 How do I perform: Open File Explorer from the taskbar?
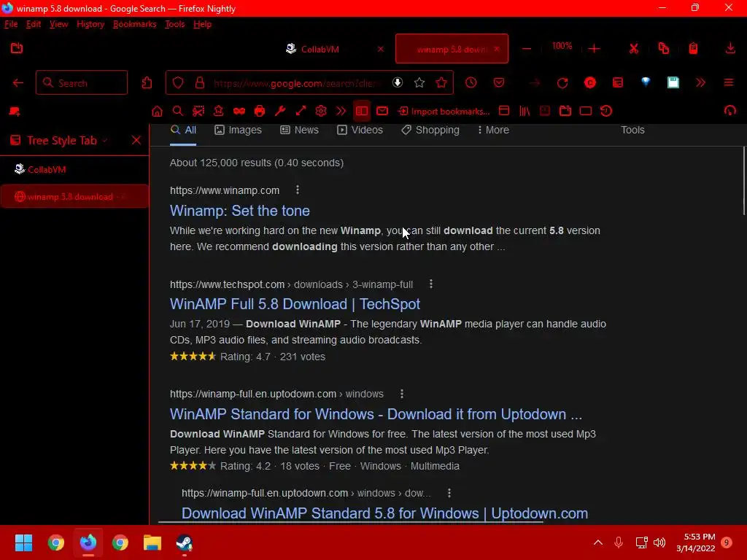152,542
